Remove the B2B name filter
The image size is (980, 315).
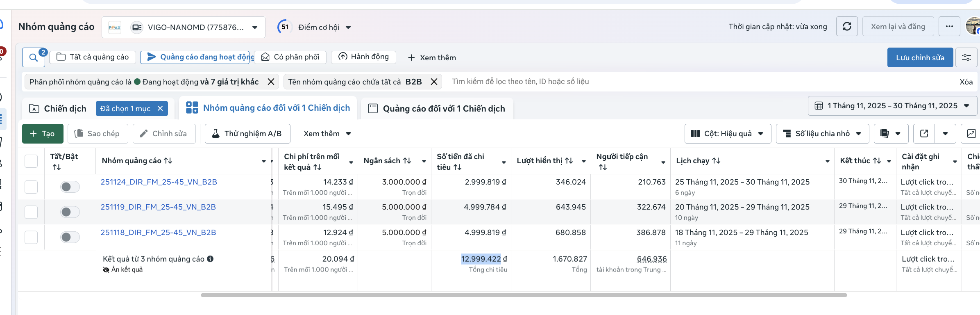pos(434,82)
